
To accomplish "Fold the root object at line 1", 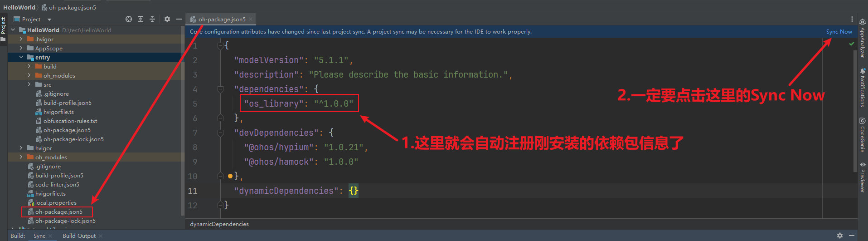I will pyautogui.click(x=220, y=45).
